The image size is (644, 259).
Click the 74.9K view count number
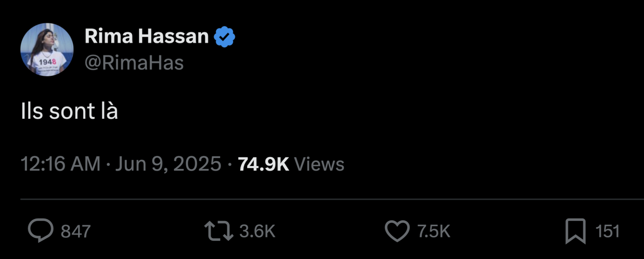click(263, 164)
